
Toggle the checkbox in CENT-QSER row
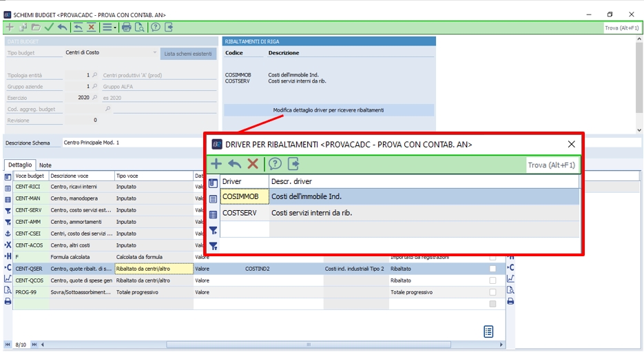tap(492, 269)
